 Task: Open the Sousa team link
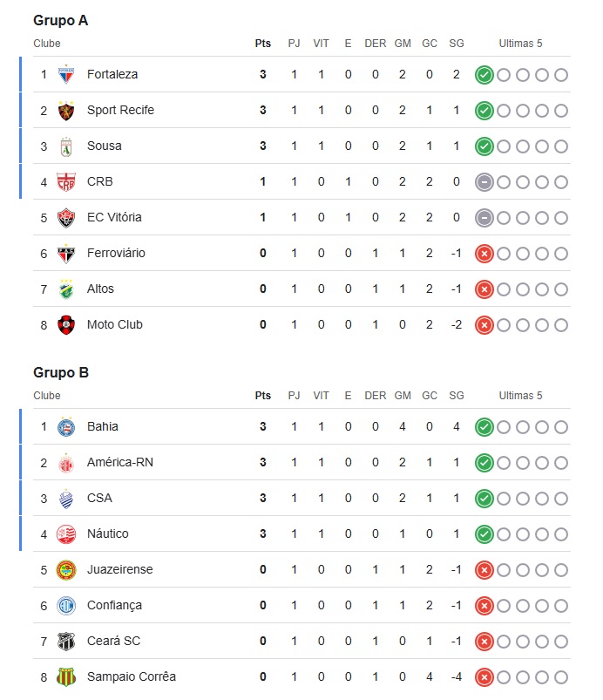(104, 146)
